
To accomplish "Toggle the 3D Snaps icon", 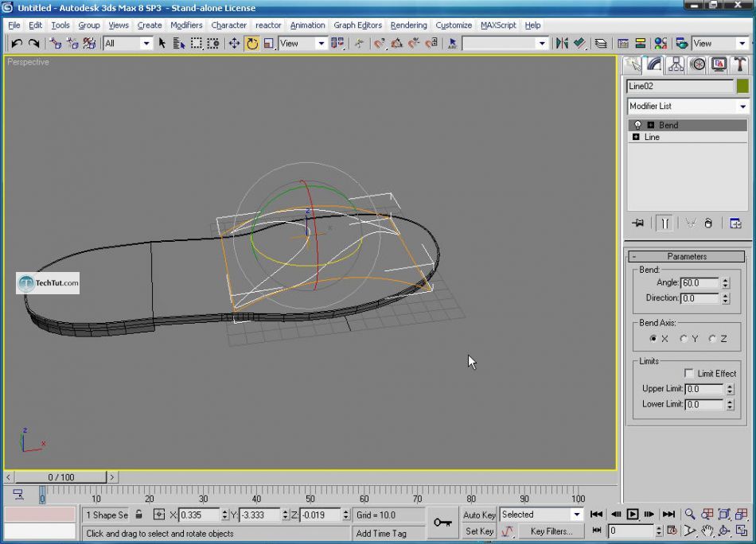I will pos(380,44).
